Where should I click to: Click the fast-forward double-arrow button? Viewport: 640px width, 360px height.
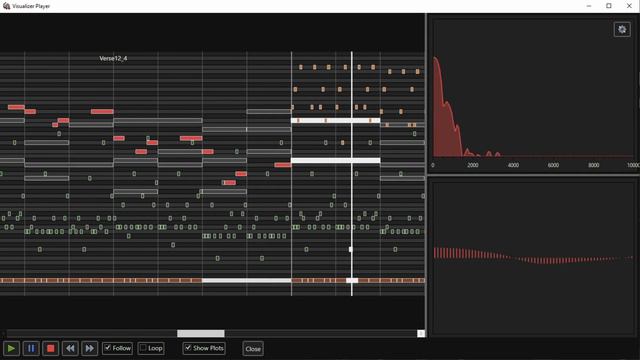pyautogui.click(x=90, y=348)
